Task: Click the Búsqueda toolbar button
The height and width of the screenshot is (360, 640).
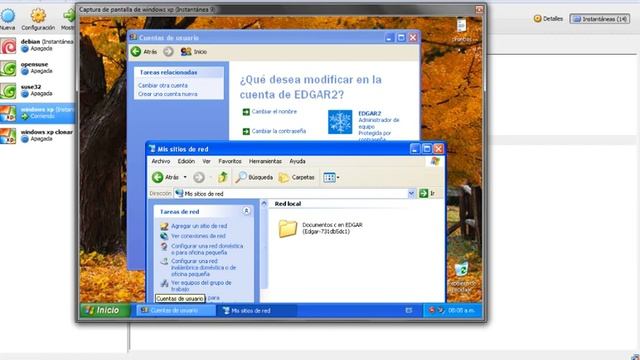Action: point(254,177)
